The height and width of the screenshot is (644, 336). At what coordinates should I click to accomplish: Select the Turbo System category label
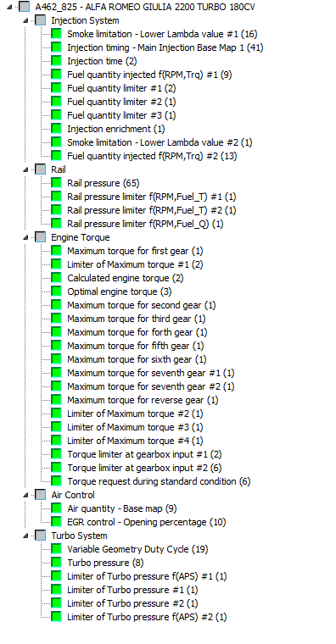pyautogui.click(x=79, y=536)
